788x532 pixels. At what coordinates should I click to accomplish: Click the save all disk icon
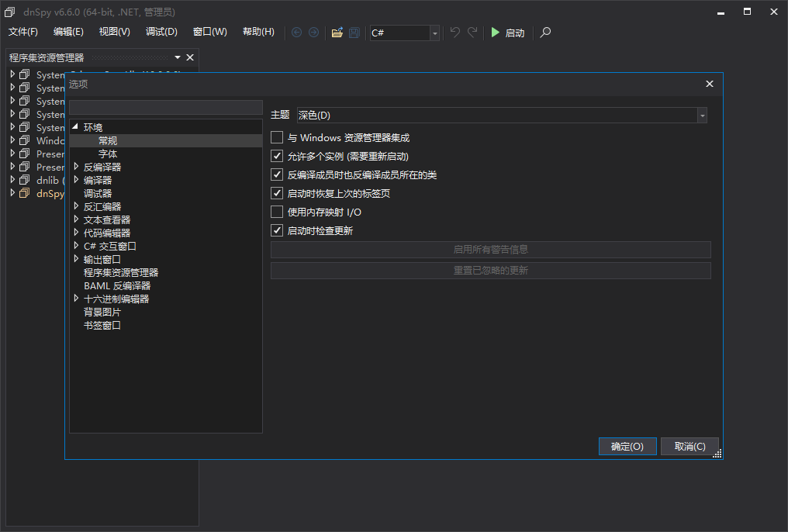point(354,33)
